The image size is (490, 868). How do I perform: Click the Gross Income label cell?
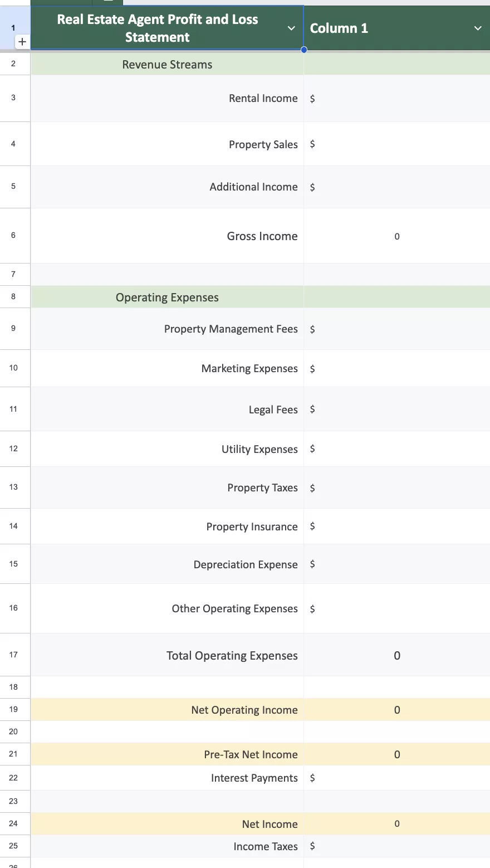coord(262,236)
